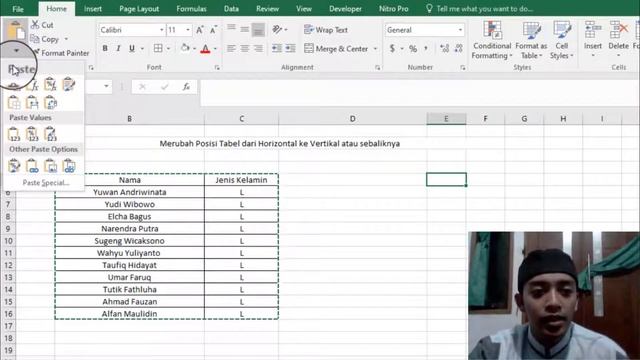
Task: Switch to Formulas tab
Action: 191,9
